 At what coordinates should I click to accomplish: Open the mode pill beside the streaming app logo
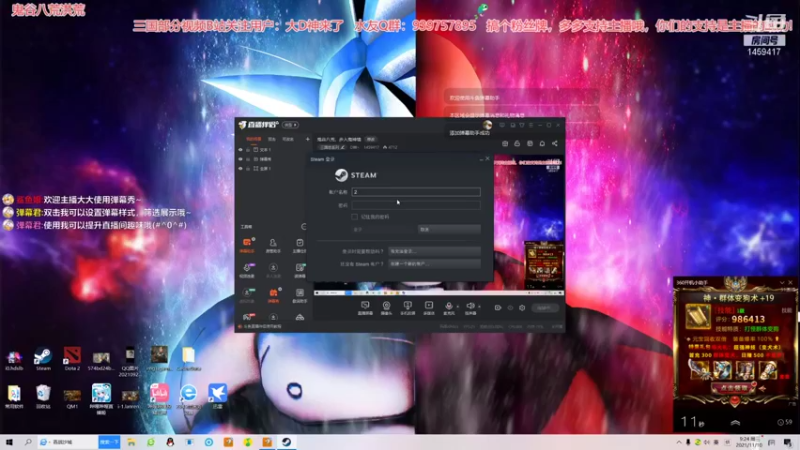[290, 125]
